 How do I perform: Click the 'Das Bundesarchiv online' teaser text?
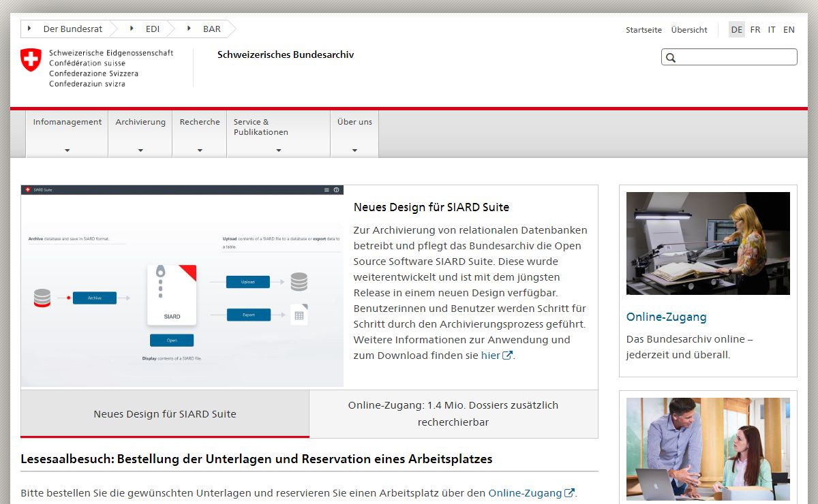point(690,347)
